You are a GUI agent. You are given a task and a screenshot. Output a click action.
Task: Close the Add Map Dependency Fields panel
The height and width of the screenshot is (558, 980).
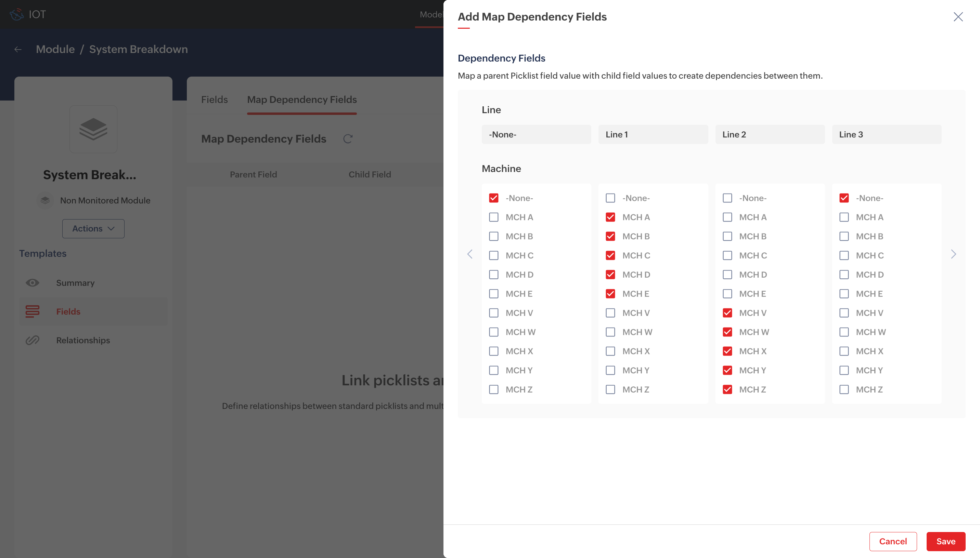coord(958,17)
